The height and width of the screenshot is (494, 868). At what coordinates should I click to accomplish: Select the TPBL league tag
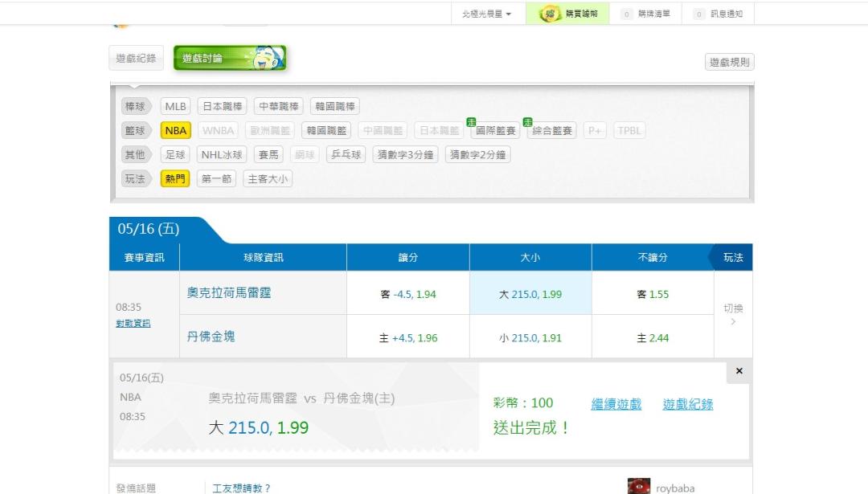629,131
